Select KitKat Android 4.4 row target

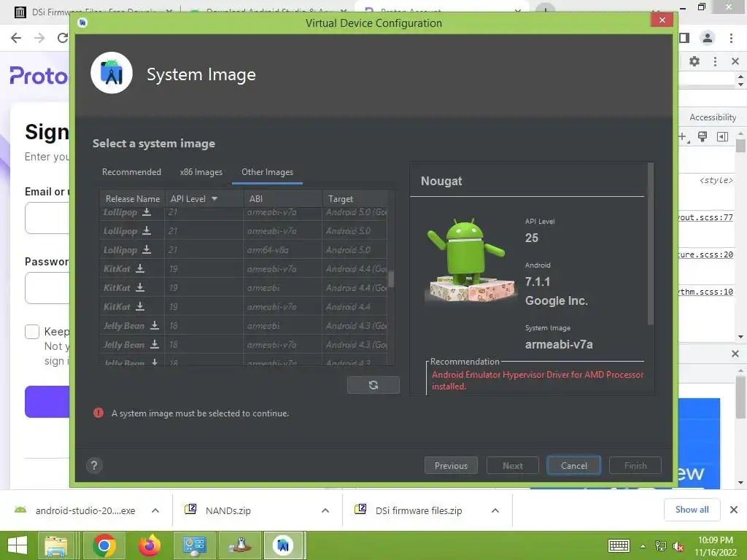point(355,307)
